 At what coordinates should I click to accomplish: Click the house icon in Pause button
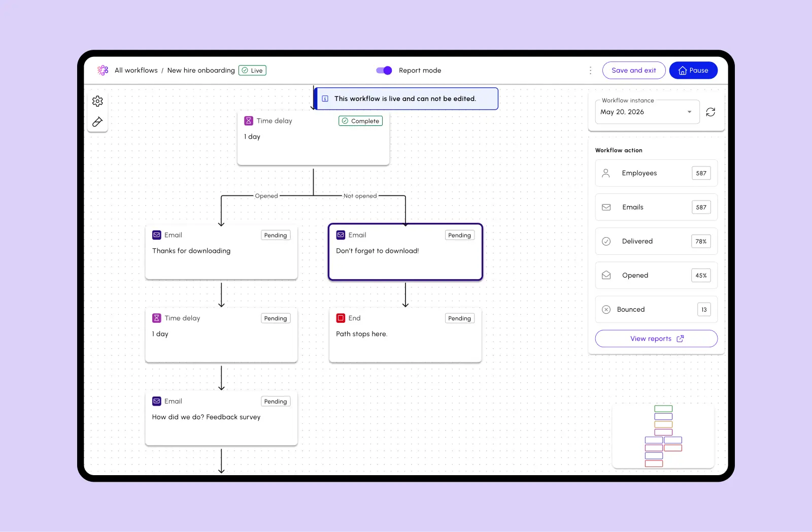[683, 71]
